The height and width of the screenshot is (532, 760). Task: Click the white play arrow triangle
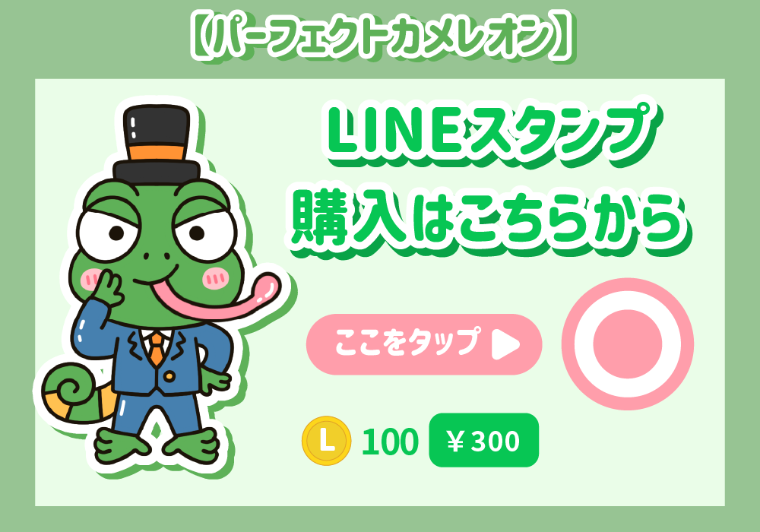click(x=505, y=344)
